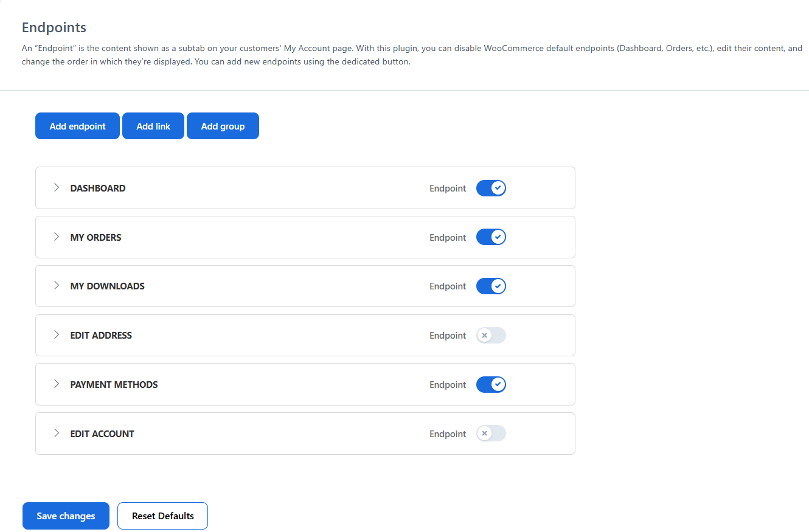
Task: Click the Add link button
Action: [x=153, y=126]
